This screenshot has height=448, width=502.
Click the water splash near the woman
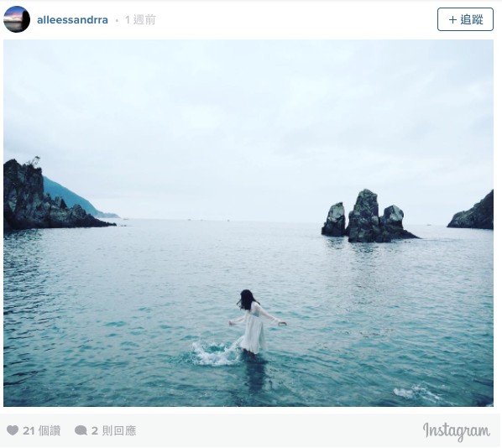point(214,353)
